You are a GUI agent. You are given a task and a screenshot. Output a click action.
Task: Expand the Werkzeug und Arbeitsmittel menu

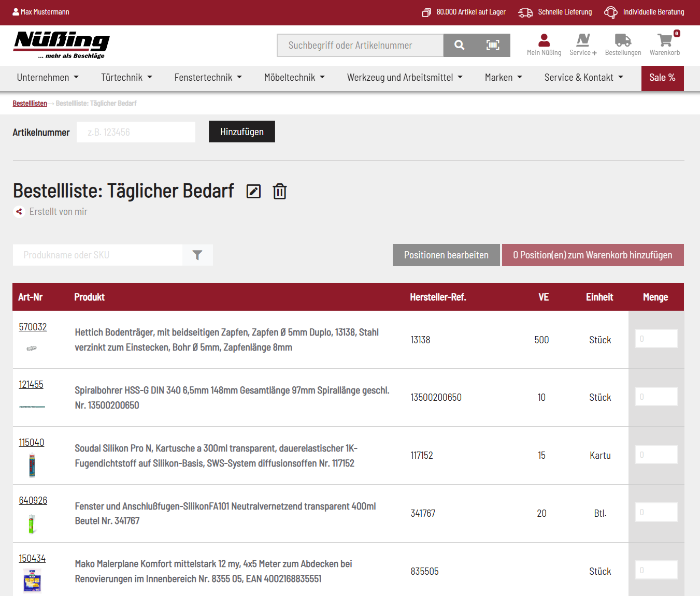coord(404,78)
